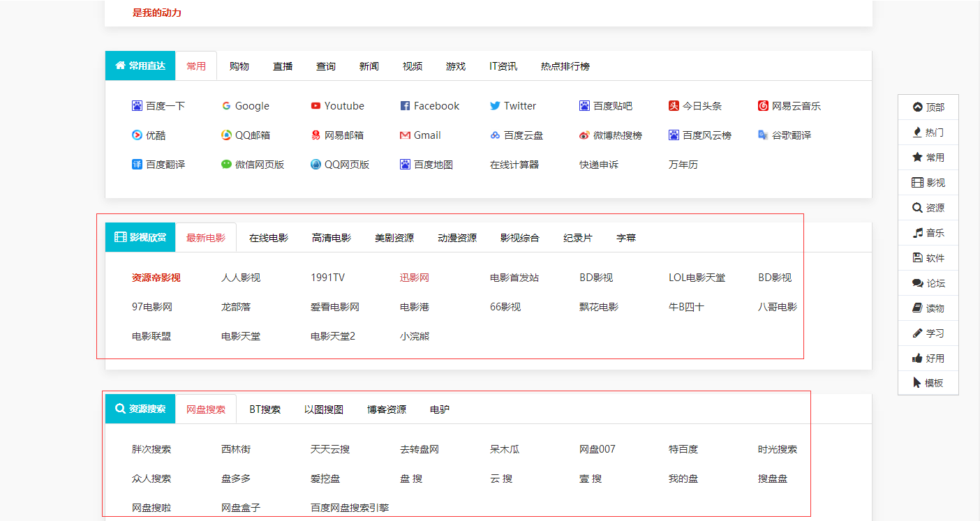
Task: Click the 电影天堂2 link
Action: (x=332, y=336)
